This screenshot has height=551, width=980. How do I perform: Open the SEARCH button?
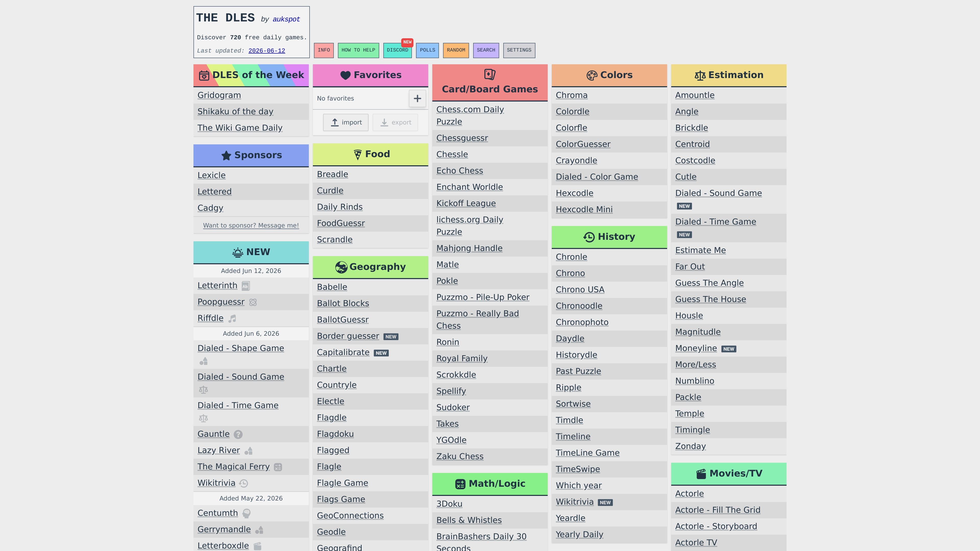click(486, 50)
